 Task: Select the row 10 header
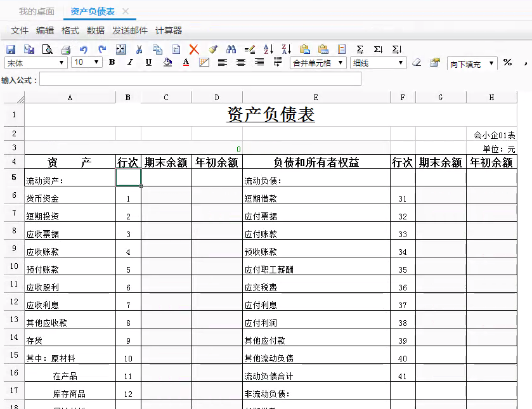(x=14, y=266)
